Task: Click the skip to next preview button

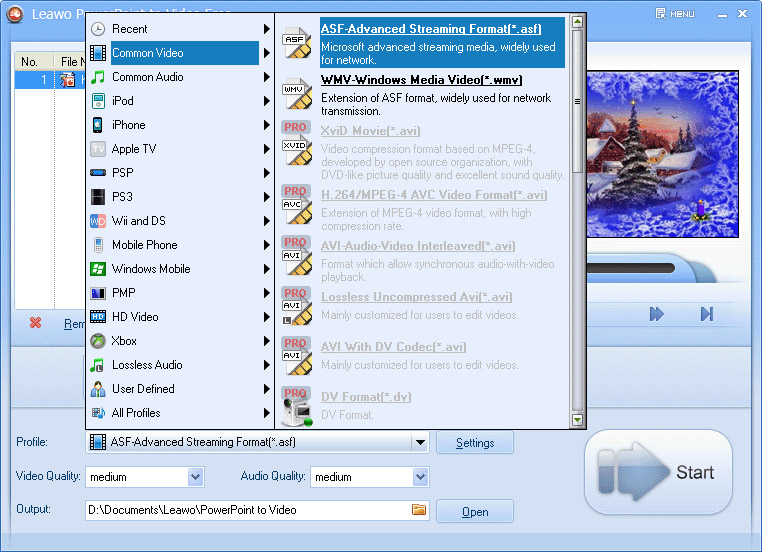Action: point(707,314)
